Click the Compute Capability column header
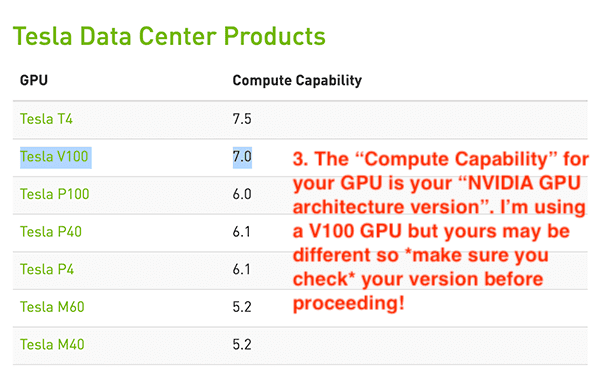This screenshot has width=600, height=371. point(297,81)
